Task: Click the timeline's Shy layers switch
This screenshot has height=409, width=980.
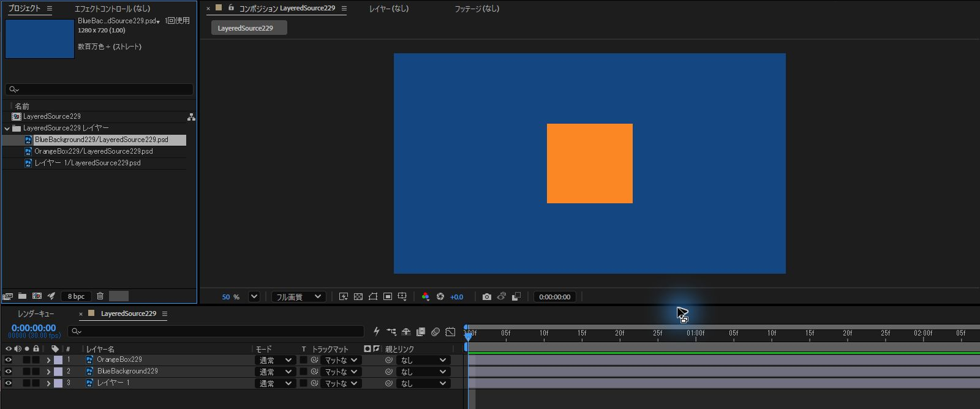Action: click(406, 332)
